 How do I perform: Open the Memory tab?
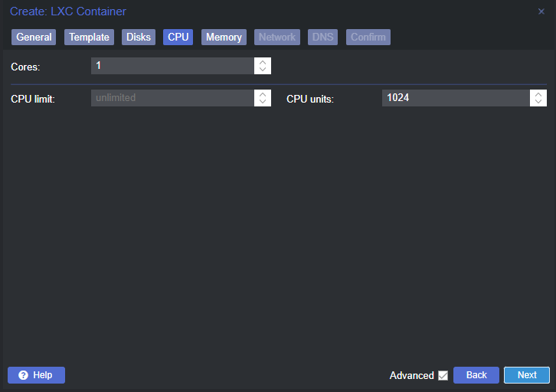tap(224, 38)
